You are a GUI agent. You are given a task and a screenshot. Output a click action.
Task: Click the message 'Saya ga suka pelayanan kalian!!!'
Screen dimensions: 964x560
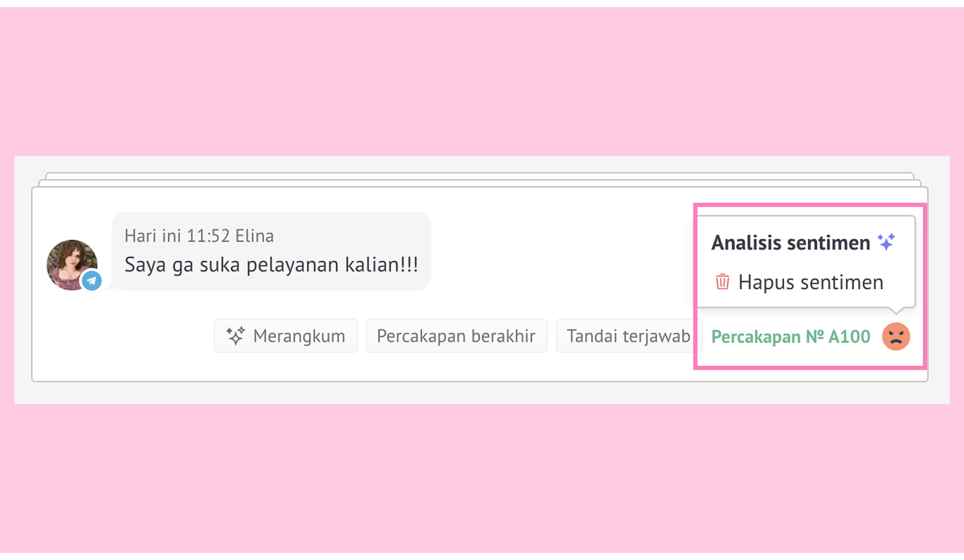[271, 265]
